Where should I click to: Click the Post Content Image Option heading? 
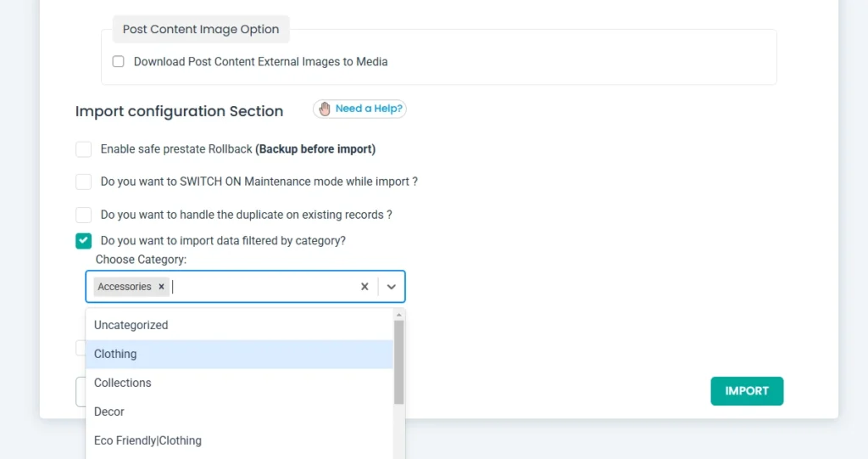(201, 29)
